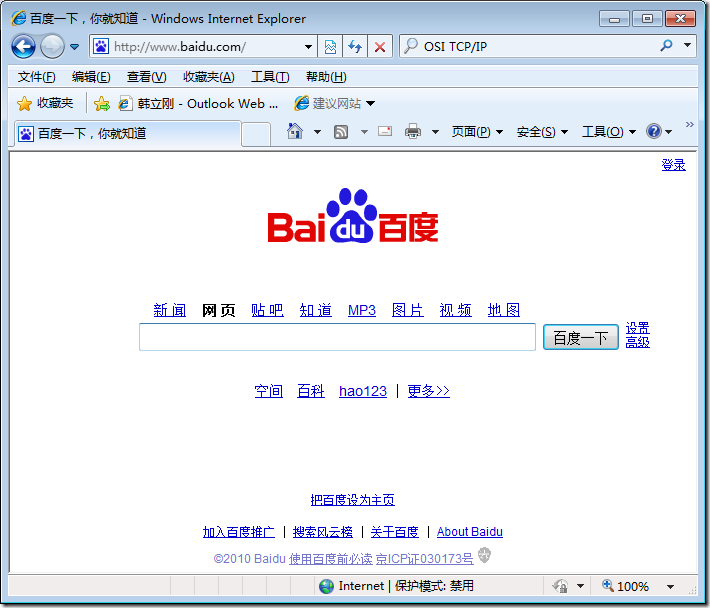The width and height of the screenshot is (710, 608).
Task: Expand the Home button dropdown arrow
Action: pyautogui.click(x=317, y=132)
